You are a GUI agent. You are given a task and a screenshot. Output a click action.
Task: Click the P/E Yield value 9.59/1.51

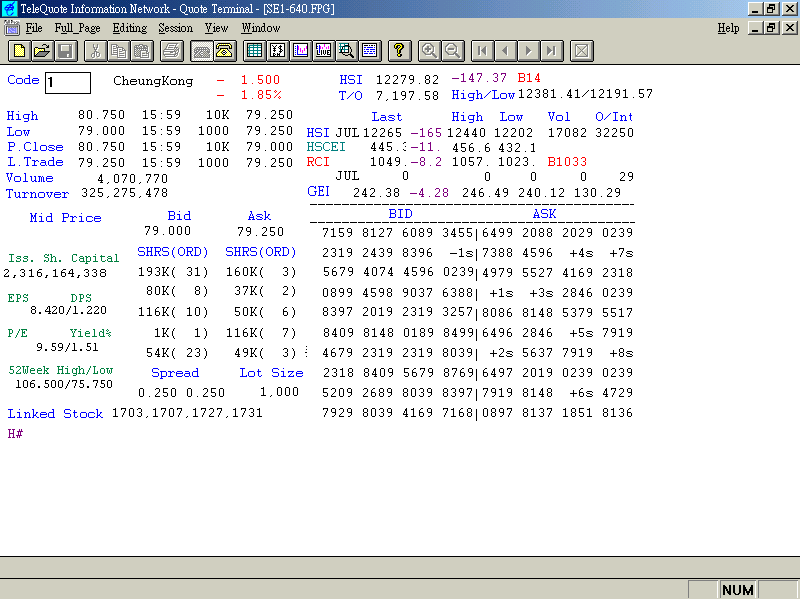[x=67, y=347]
